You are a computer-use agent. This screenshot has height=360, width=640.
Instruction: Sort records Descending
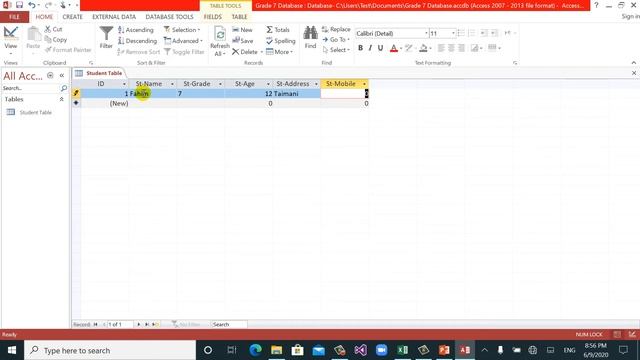[x=138, y=41]
